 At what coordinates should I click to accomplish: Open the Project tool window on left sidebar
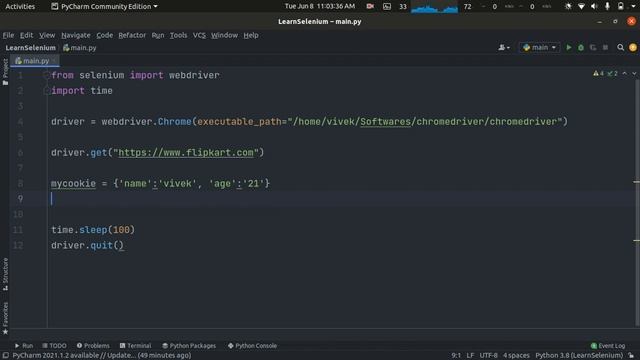pos(5,72)
